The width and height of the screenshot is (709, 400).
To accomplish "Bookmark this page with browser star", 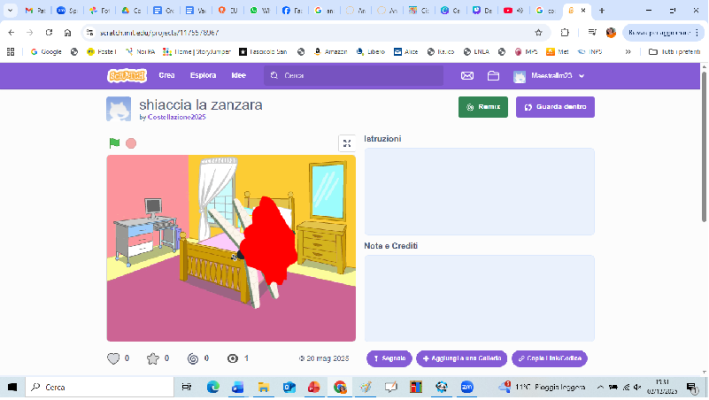I will click(538, 32).
